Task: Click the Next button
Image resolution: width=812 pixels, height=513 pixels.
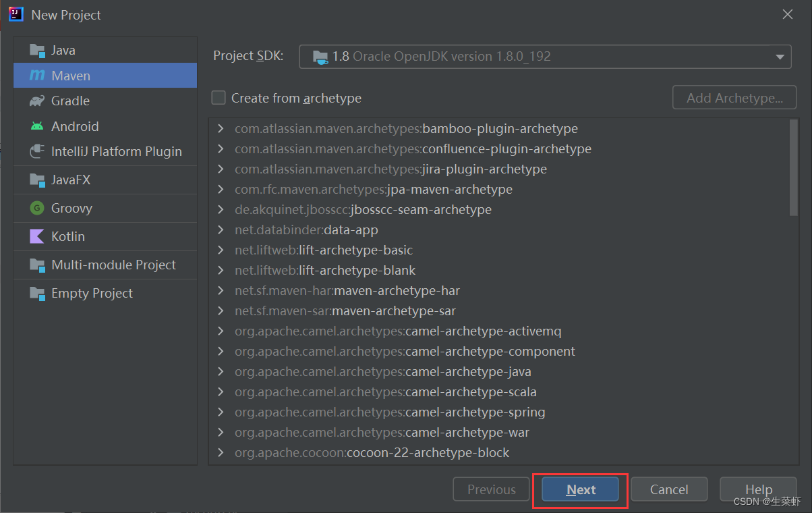Action: coord(581,490)
